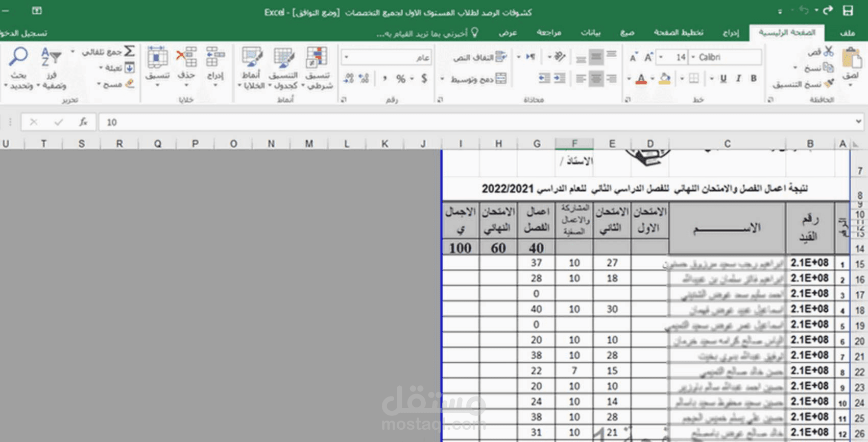Viewport: 868px width, 442px height.
Task: Expand Merge & Center dropdown arrow
Action: [x=442, y=79]
